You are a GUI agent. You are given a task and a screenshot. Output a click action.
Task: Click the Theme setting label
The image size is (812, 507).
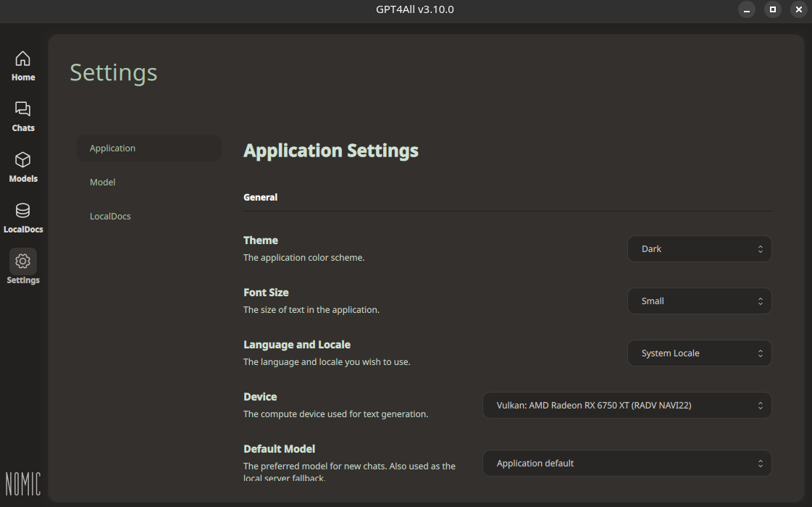[x=261, y=240]
